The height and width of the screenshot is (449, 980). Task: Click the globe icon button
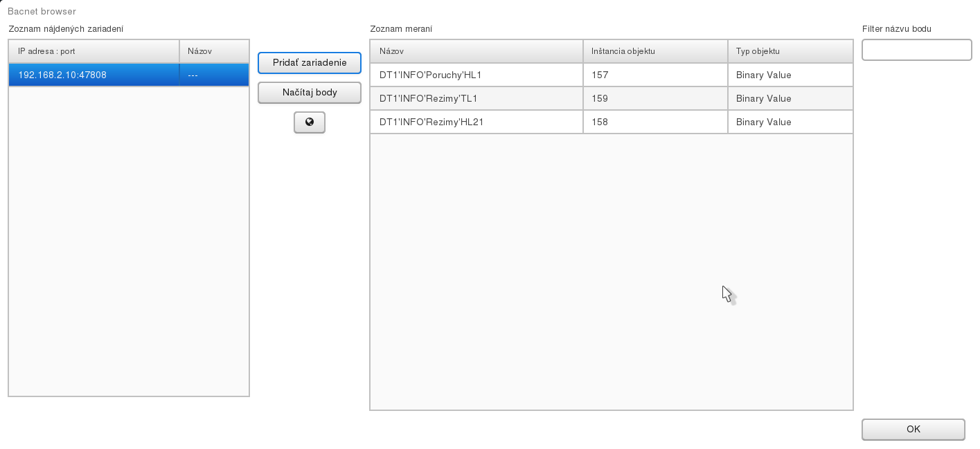click(309, 122)
